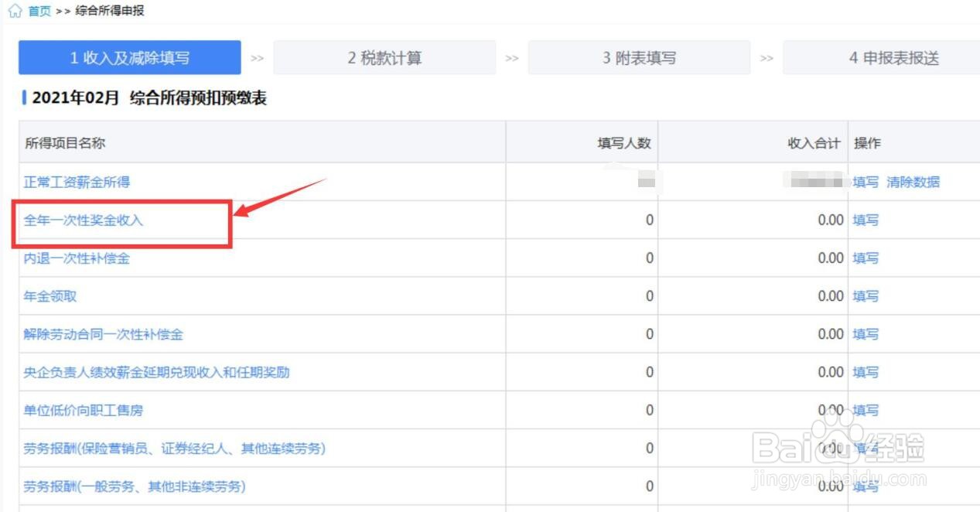This screenshot has height=512, width=980.
Task: Open 全年一次性奖金收入 item link
Action: [x=84, y=220]
